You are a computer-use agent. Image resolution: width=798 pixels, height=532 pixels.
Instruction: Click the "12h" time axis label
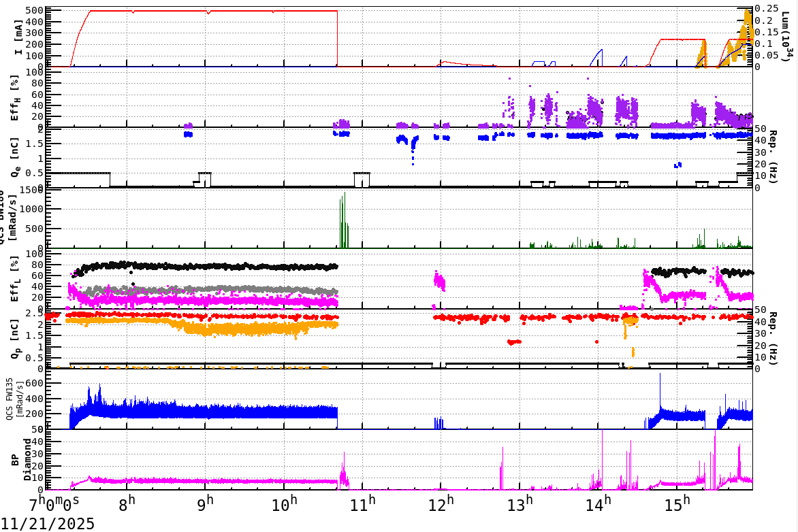(441, 503)
